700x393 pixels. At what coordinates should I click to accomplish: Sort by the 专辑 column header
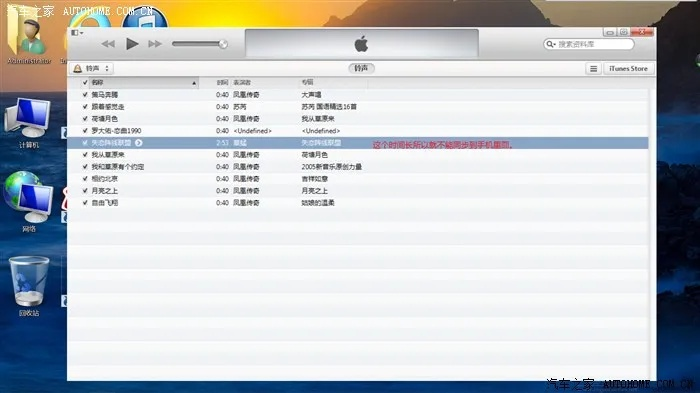click(307, 83)
